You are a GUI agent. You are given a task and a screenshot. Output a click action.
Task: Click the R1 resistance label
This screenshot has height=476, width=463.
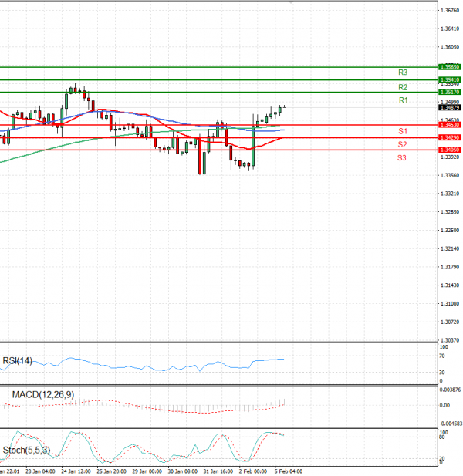point(403,100)
